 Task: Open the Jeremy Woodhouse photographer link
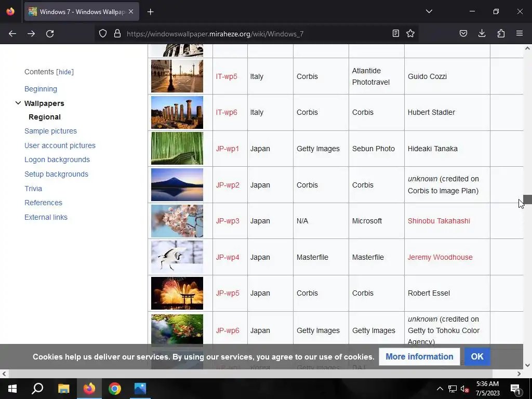pyautogui.click(x=440, y=257)
